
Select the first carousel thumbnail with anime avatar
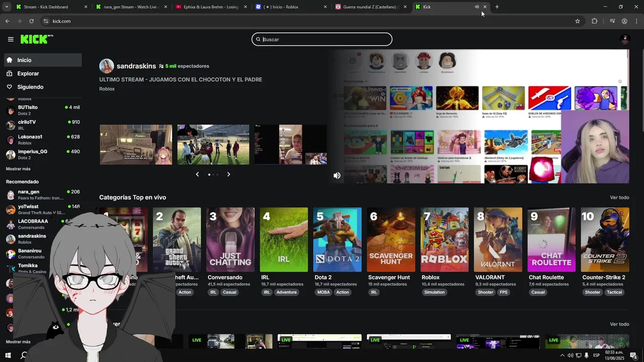point(136,145)
